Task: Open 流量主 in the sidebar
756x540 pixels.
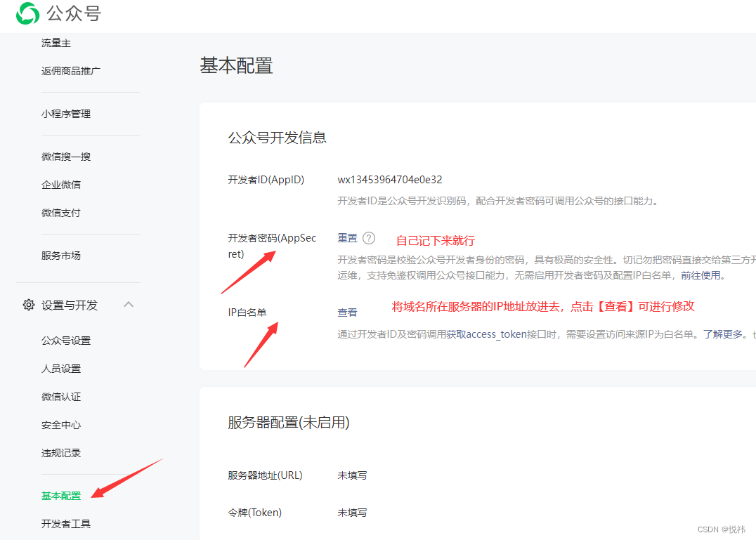Action: 56,43
